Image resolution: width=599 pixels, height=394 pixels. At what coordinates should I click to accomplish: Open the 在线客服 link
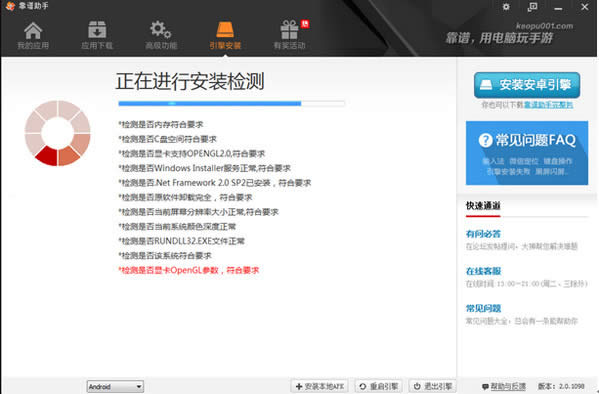(x=483, y=271)
